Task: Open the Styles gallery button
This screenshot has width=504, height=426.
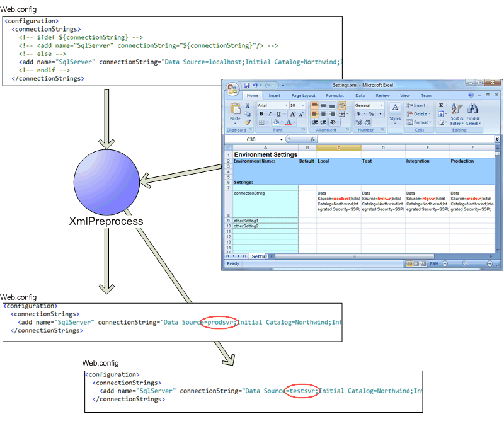Action: 395,112
